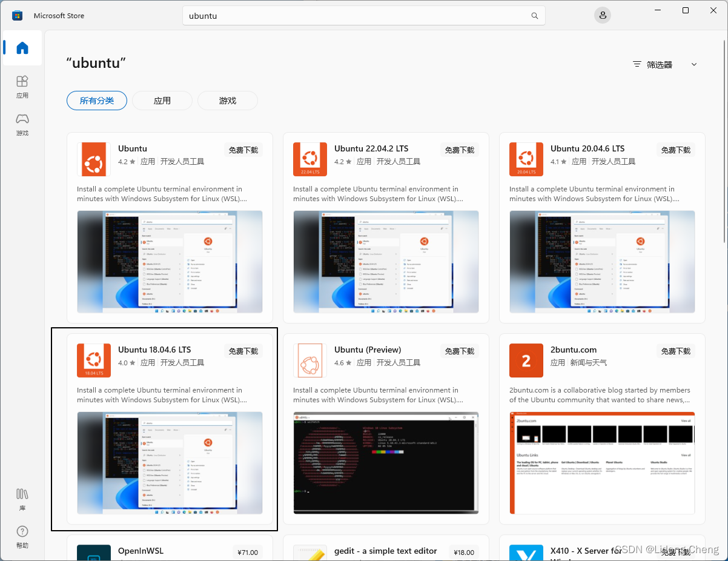The image size is (728, 561).
Task: Click the 'Ubuntu 22.04.2 LTS' title text
Action: coord(371,148)
